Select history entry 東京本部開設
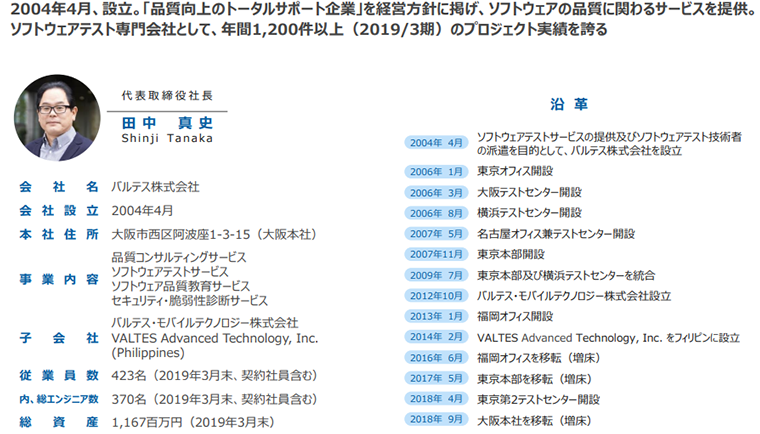The image size is (760, 434). pos(511,255)
